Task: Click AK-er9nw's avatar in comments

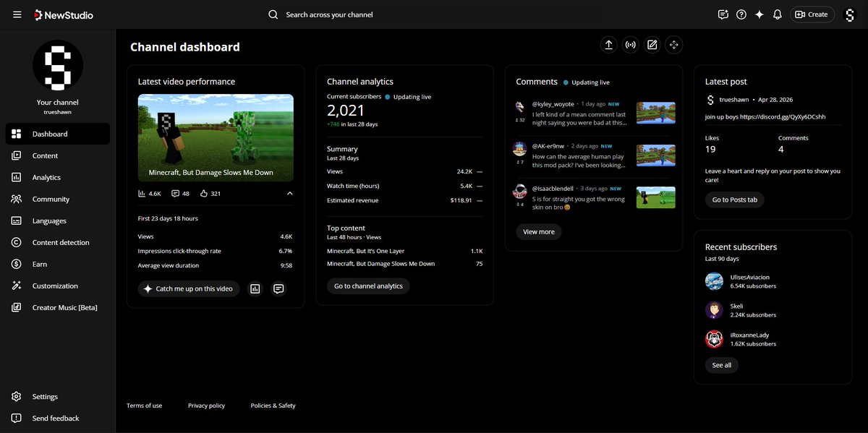Action: coord(519,148)
